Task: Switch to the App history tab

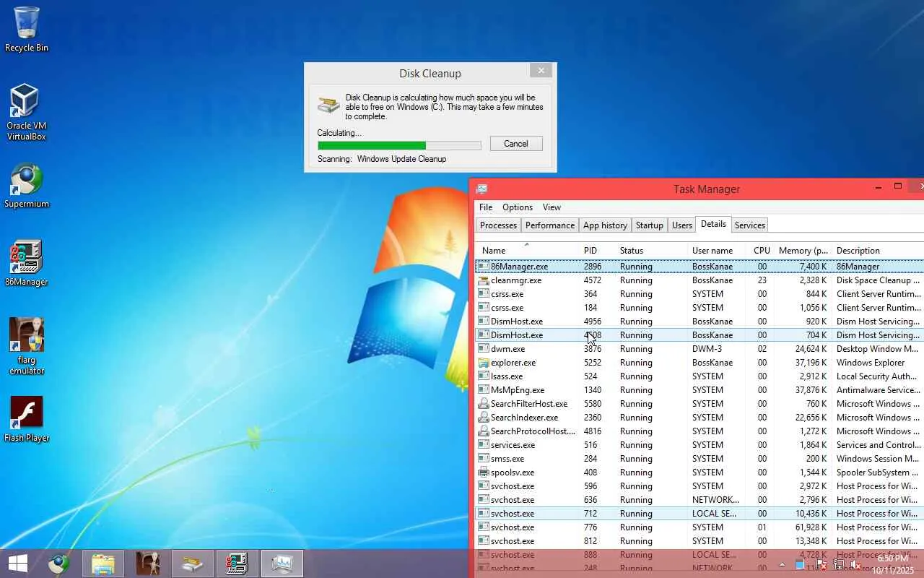Action: tap(605, 225)
